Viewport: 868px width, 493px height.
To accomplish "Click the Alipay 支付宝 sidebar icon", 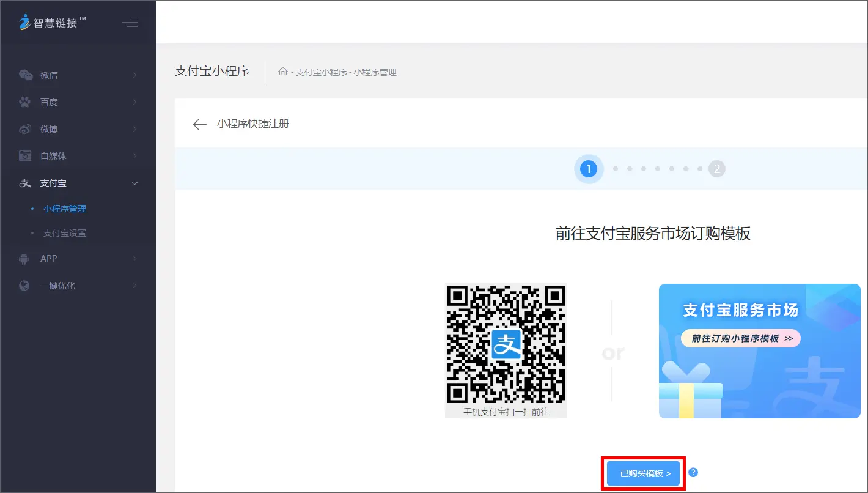I will point(25,183).
